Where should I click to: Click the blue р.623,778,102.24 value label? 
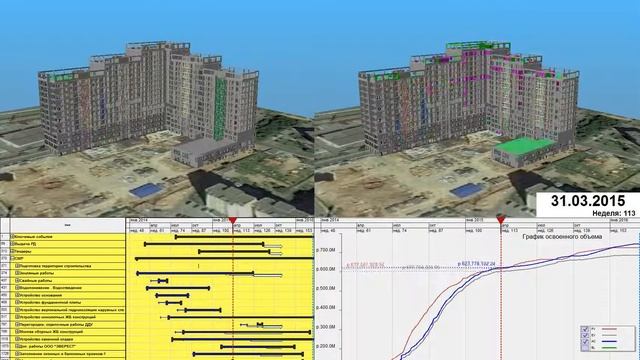476,264
